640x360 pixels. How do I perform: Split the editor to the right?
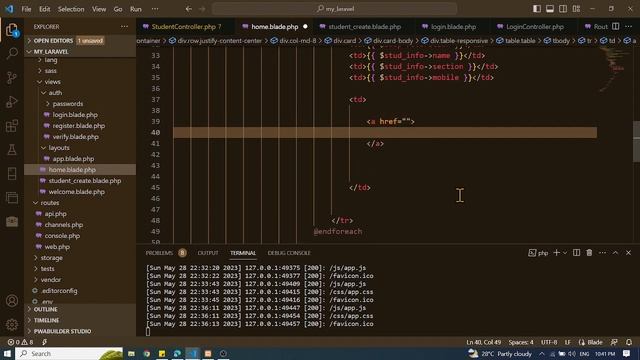tap(616, 27)
